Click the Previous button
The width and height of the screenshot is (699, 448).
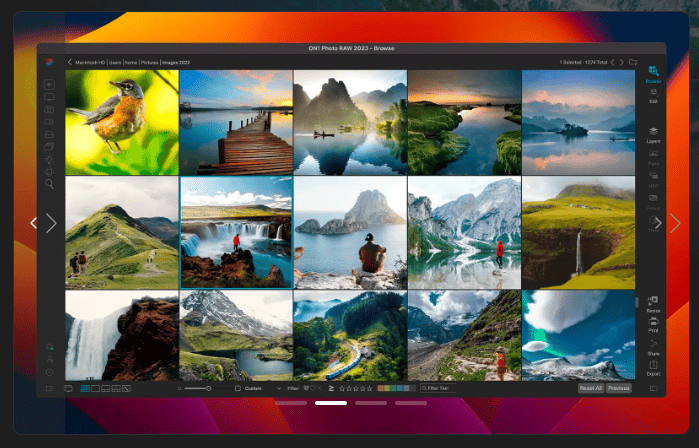click(618, 388)
